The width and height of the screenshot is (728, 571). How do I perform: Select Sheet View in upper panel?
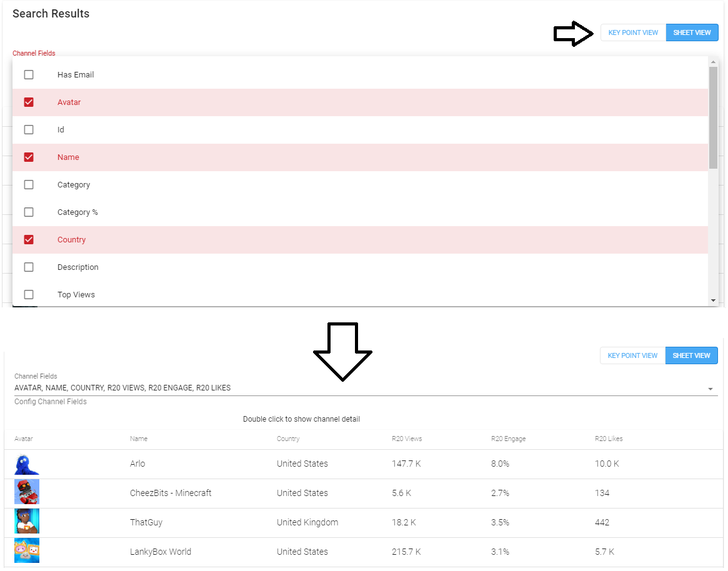click(x=692, y=32)
